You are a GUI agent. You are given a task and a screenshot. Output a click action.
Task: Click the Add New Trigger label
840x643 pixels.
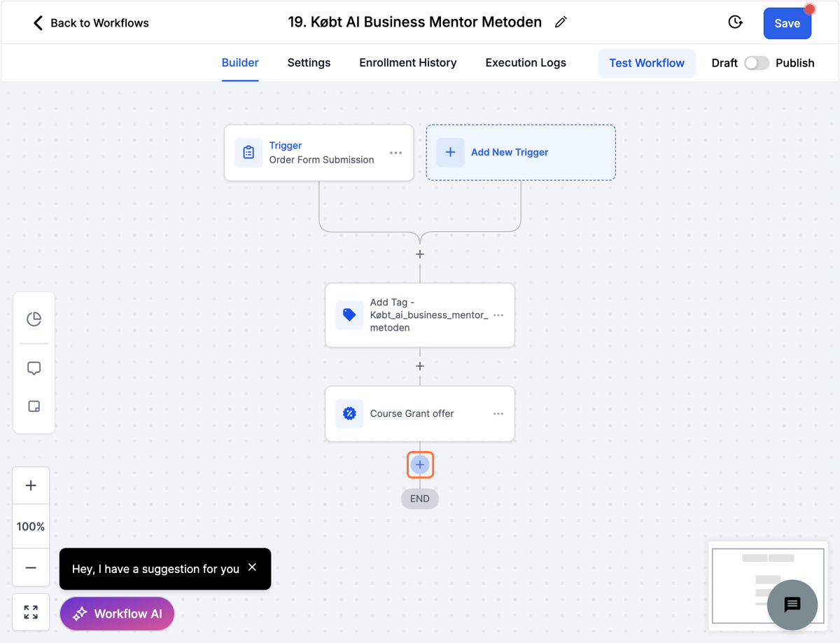[510, 152]
